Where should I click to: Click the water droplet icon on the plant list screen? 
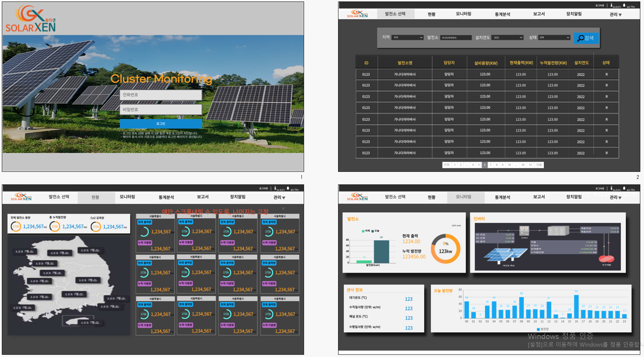tap(624, 5)
